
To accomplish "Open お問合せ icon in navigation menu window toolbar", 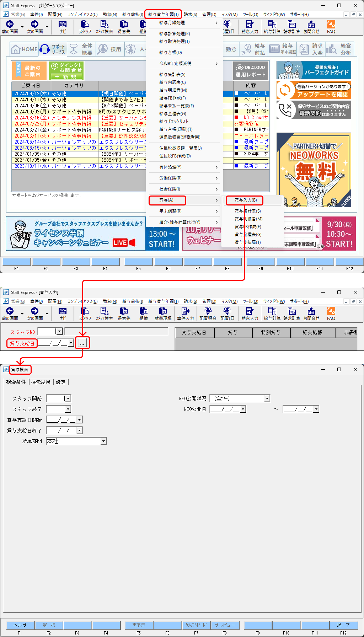I will coord(311,27).
